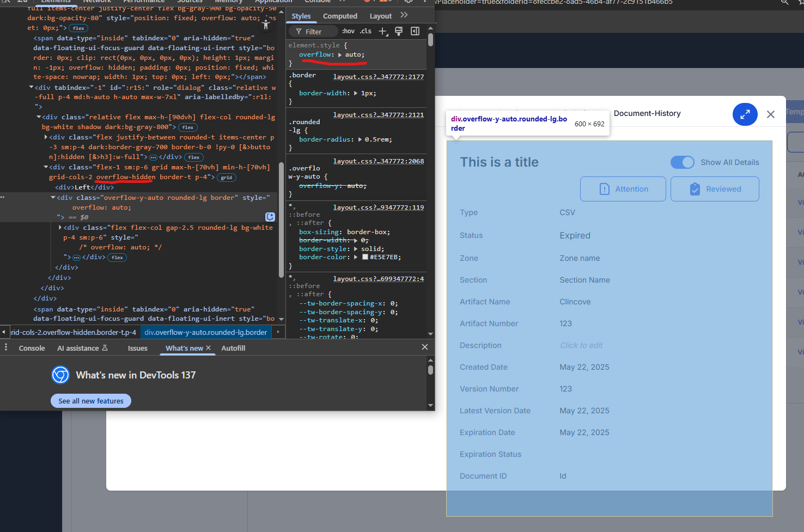Toggle the :hov element state option
804x532 pixels.
[348, 31]
